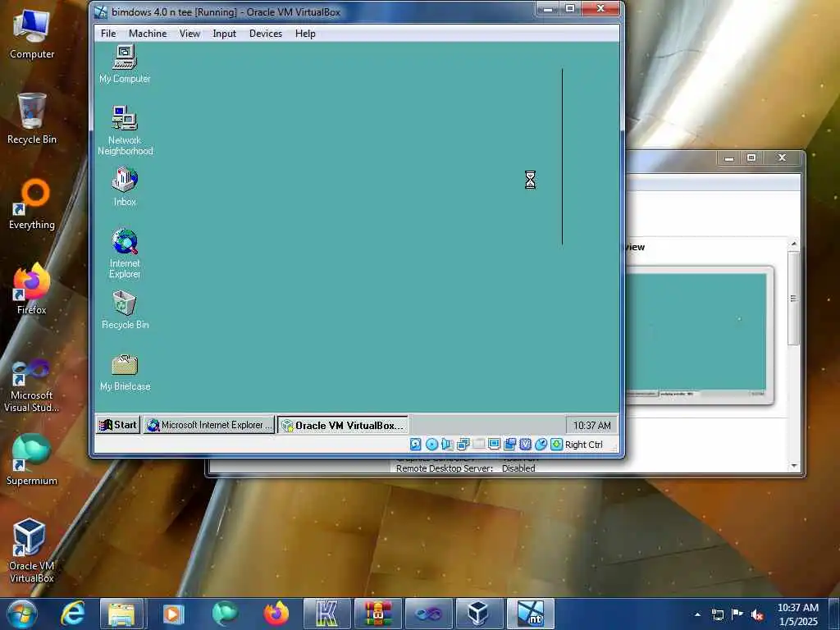This screenshot has height=630, width=840.
Task: Click the display monitor indicator in VM status bar
Action: click(494, 444)
